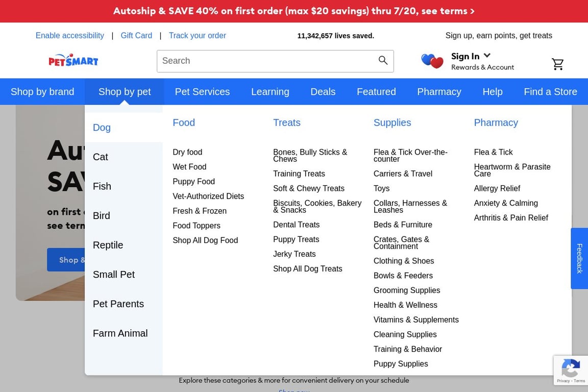Viewport: 588px width, 392px height.
Task: Open Vet-Authorized Diets link
Action: coord(208,196)
